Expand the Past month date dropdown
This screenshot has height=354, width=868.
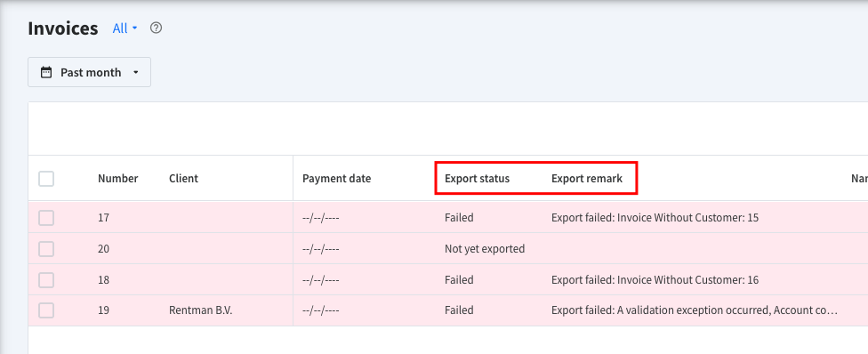89,72
